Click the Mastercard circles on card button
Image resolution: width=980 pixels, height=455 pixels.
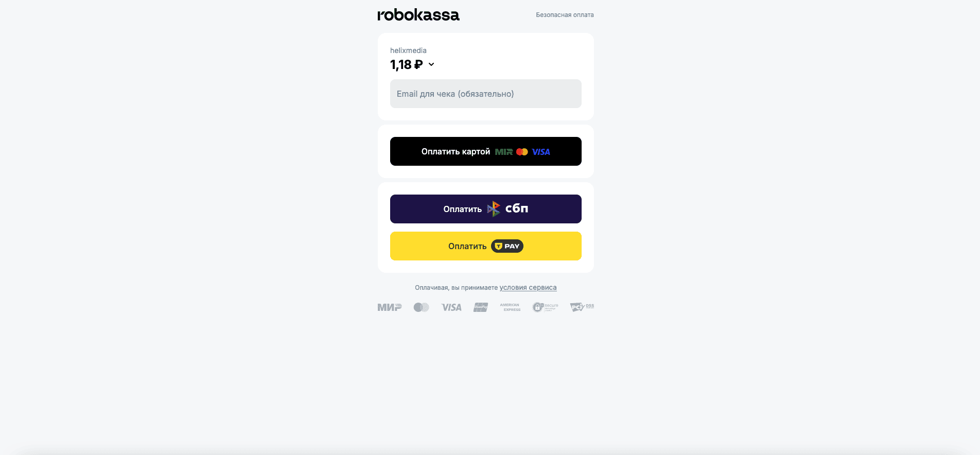tap(522, 152)
